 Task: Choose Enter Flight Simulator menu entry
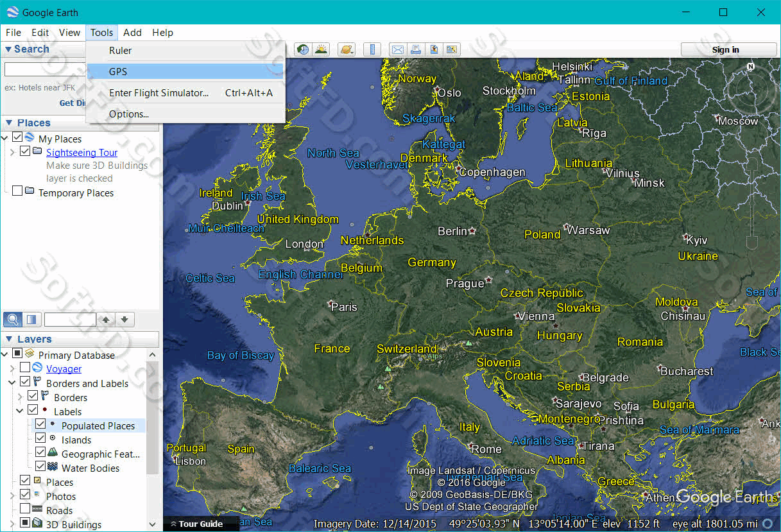(x=185, y=92)
